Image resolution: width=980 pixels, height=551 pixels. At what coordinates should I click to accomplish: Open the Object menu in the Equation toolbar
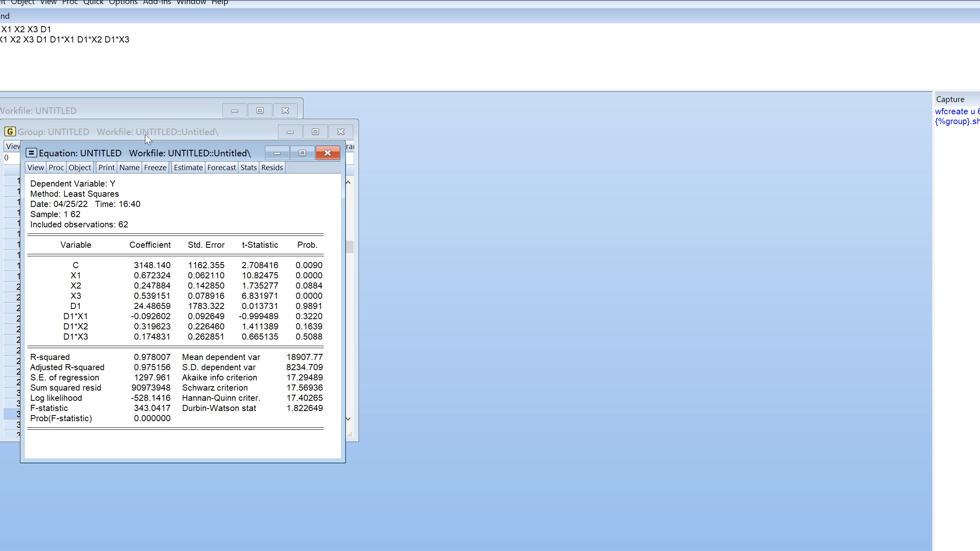point(80,168)
